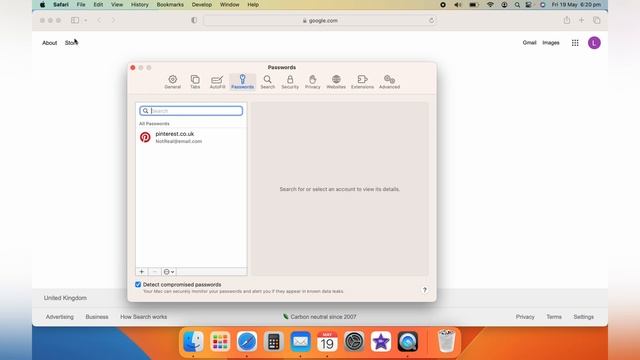Open the Google apps grid
Image resolution: width=640 pixels, height=360 pixels.
coord(575,43)
